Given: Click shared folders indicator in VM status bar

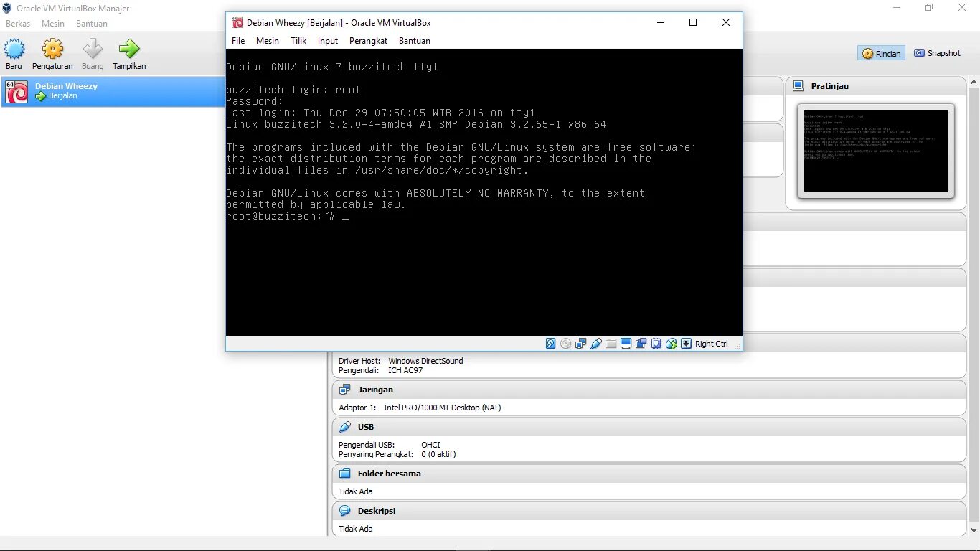Looking at the screenshot, I should point(611,344).
